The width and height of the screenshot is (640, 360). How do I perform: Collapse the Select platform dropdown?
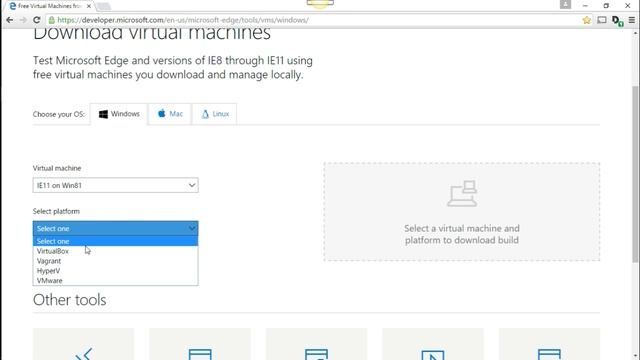[x=116, y=229]
